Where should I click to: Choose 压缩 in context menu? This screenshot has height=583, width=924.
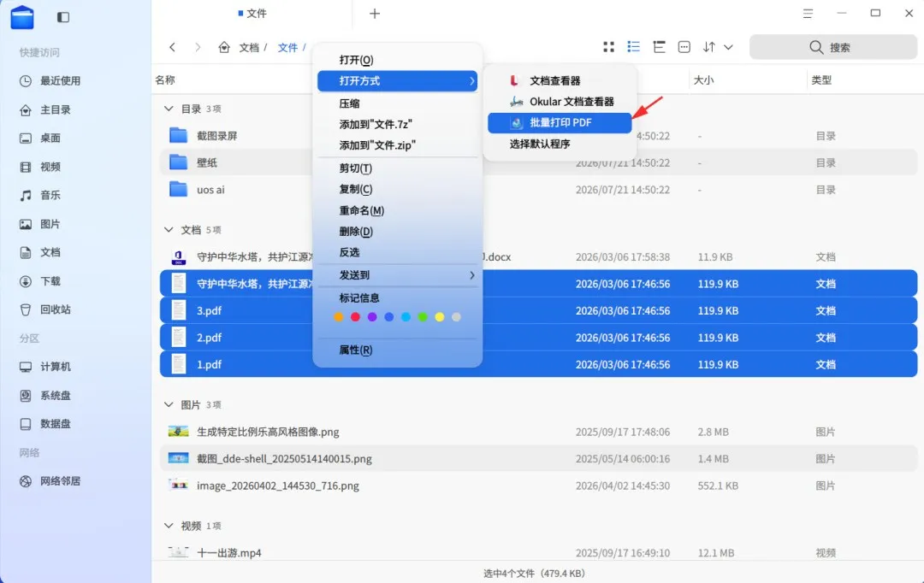(397, 103)
